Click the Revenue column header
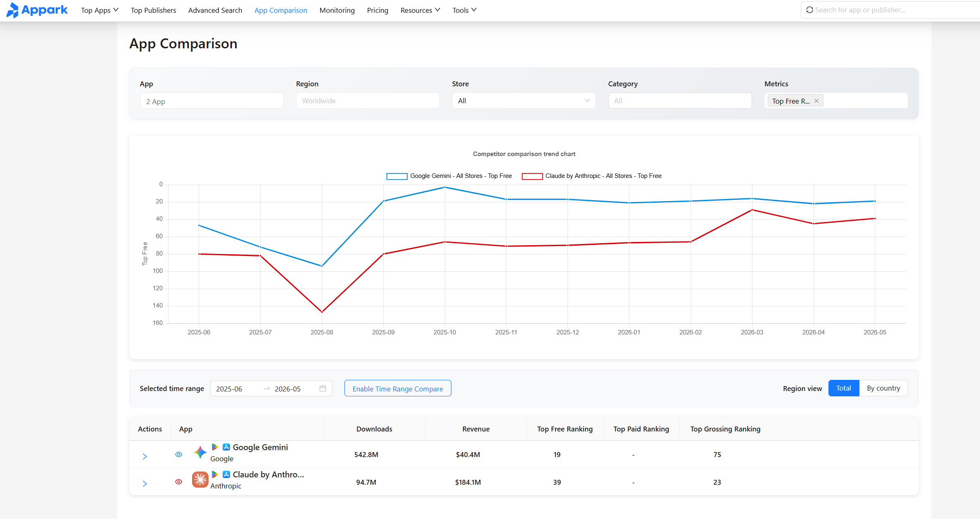Image resolution: width=980 pixels, height=519 pixels. pyautogui.click(x=476, y=429)
